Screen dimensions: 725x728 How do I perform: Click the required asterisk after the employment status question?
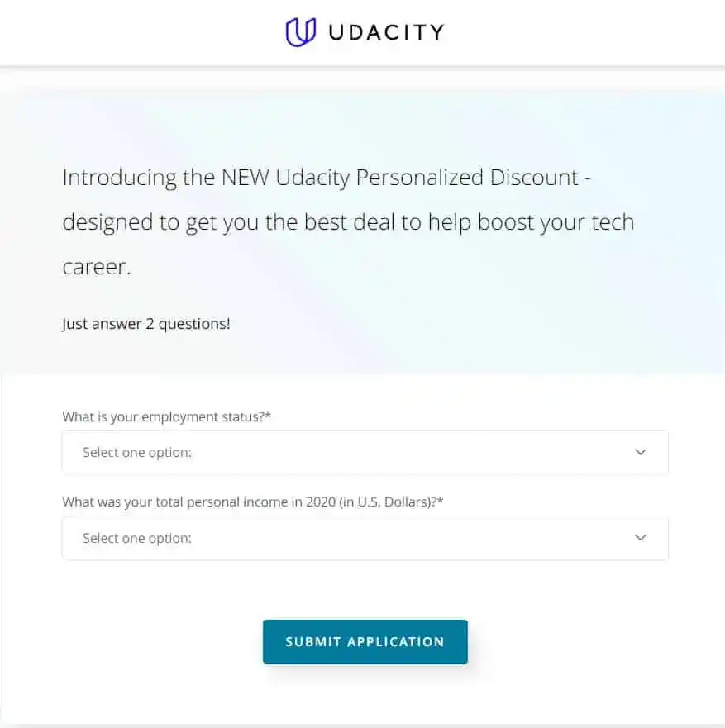coord(269,416)
